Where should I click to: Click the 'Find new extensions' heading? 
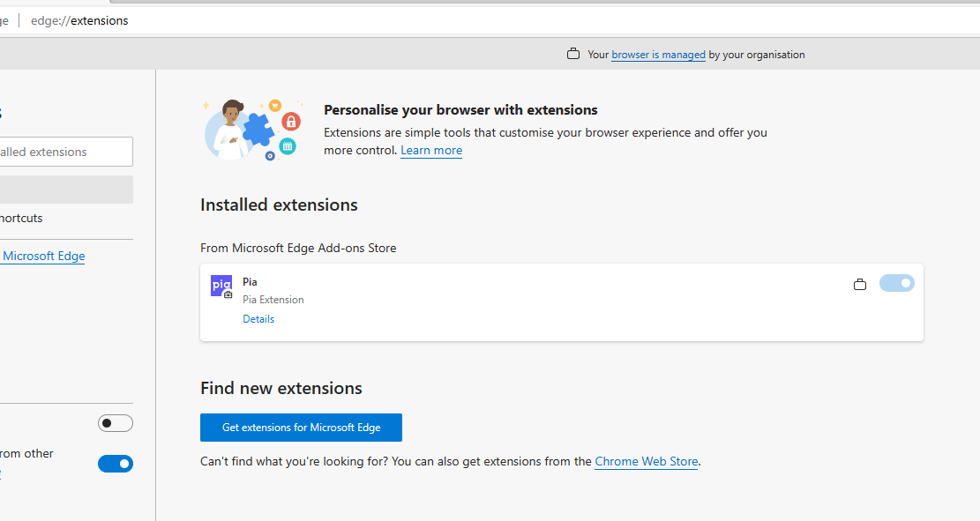pyautogui.click(x=281, y=388)
